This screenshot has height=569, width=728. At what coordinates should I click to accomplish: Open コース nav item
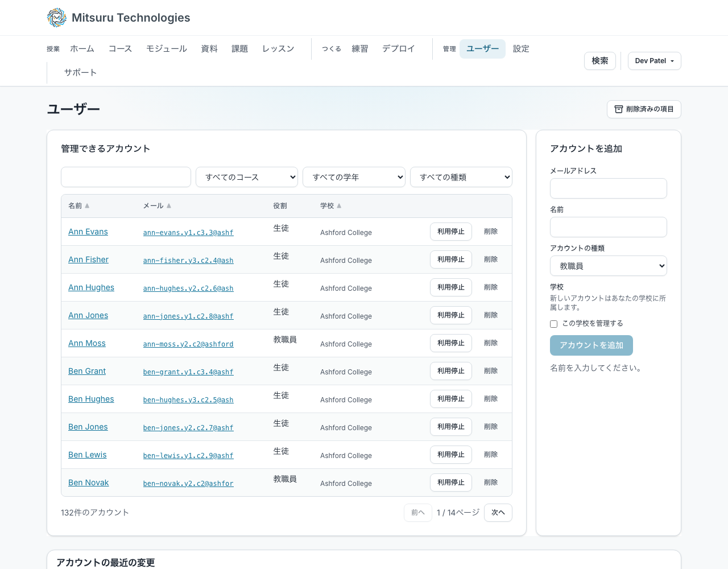point(120,49)
